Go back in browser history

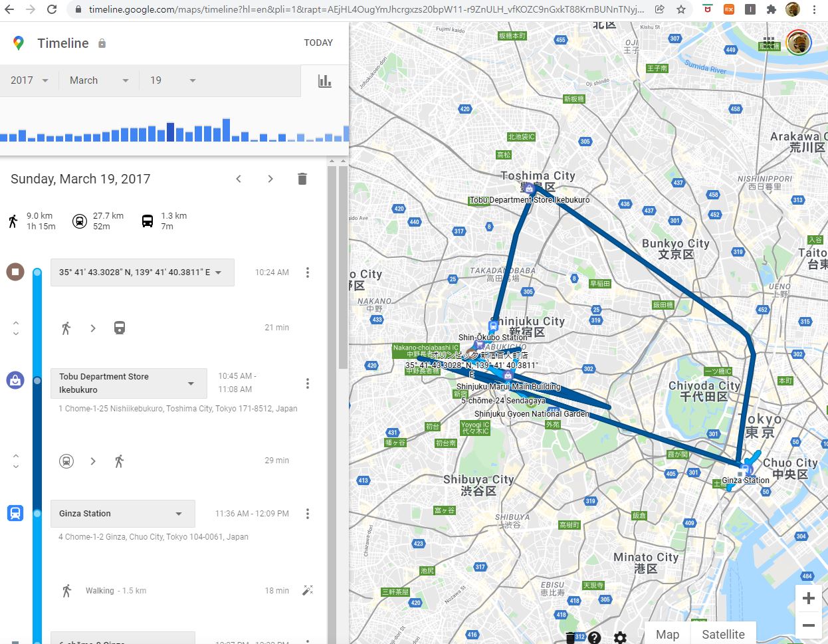(x=9, y=10)
